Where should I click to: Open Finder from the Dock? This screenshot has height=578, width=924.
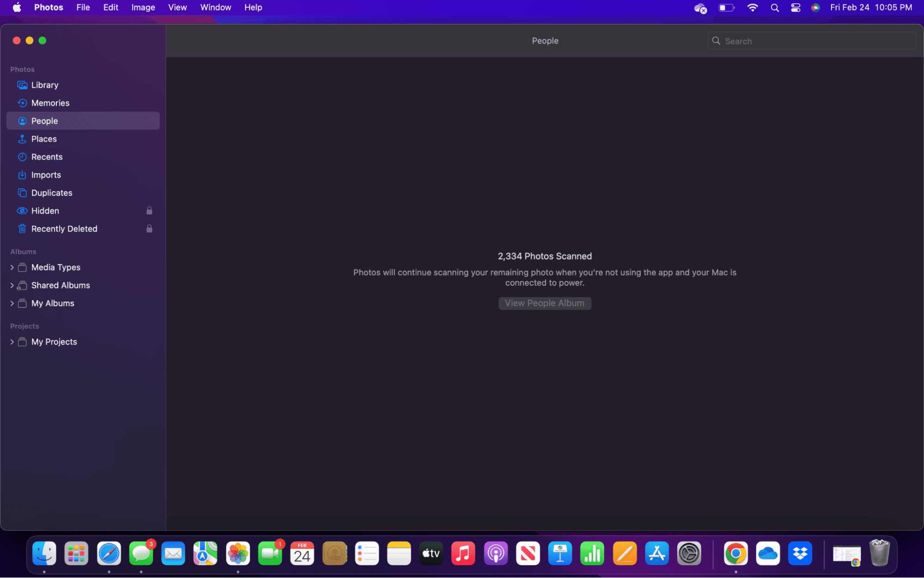point(44,553)
